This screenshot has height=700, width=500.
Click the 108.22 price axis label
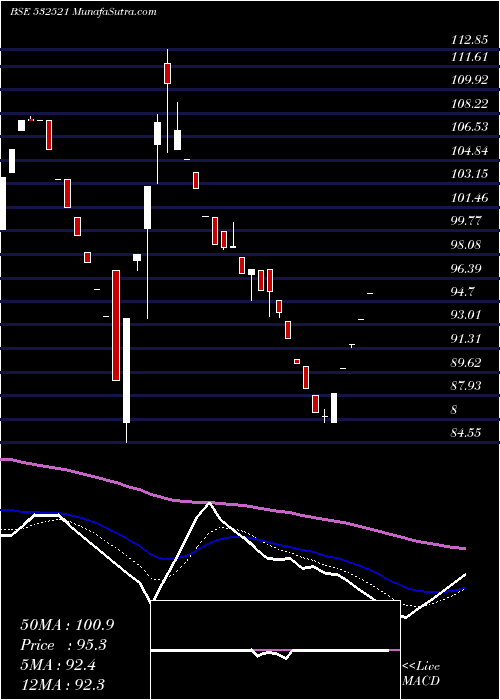tap(470, 104)
